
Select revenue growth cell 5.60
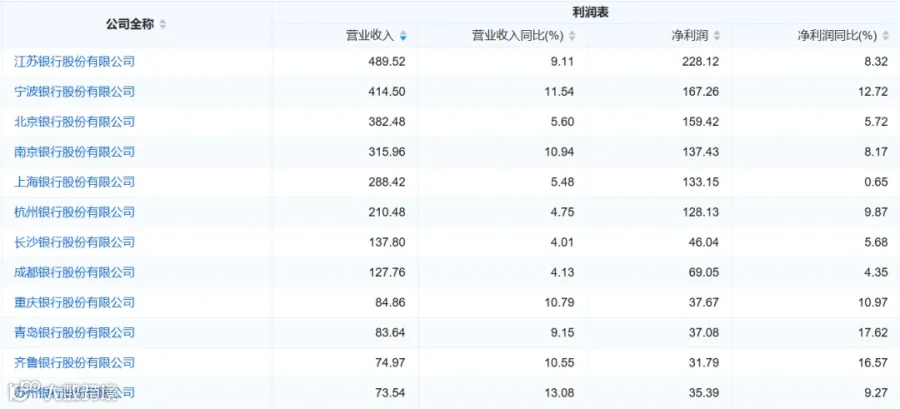pyautogui.click(x=561, y=122)
